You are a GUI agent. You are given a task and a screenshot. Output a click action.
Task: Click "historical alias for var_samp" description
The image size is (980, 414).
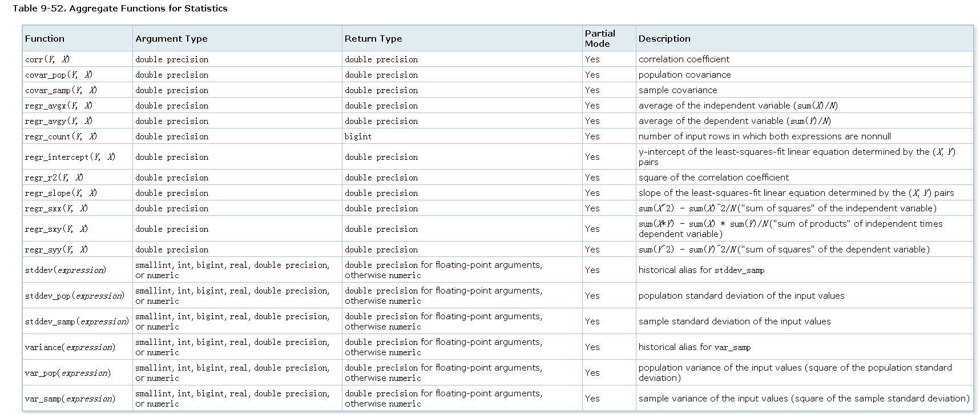click(694, 347)
